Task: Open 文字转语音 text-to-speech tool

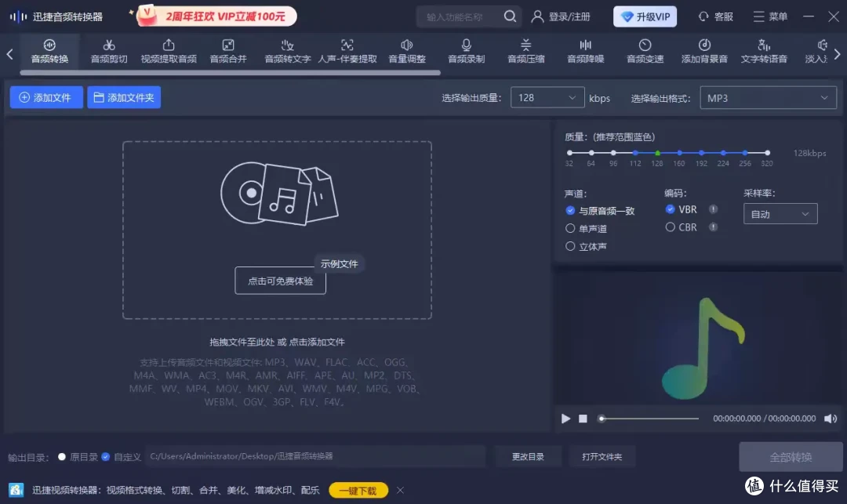Action: (x=764, y=51)
